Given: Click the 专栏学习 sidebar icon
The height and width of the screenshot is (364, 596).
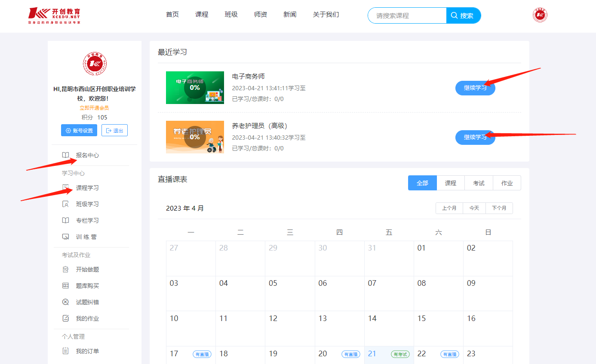Looking at the screenshot, I should click(x=65, y=220).
